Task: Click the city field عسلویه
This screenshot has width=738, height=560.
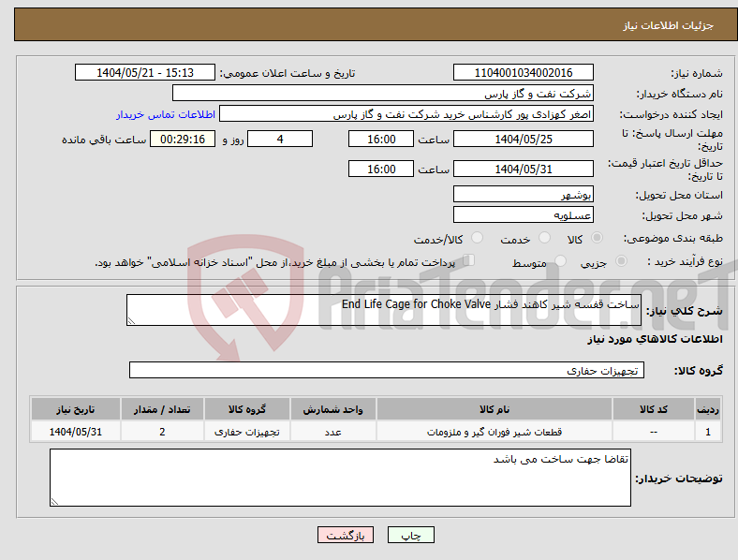Action: coord(523,214)
